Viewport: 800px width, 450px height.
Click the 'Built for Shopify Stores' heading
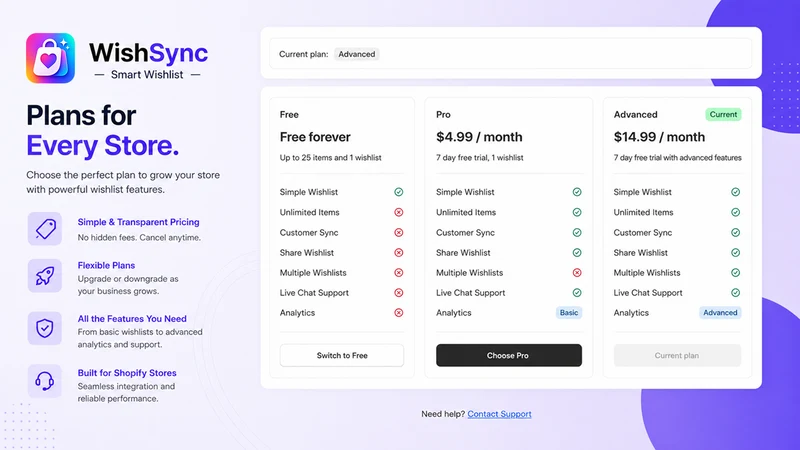coord(127,373)
